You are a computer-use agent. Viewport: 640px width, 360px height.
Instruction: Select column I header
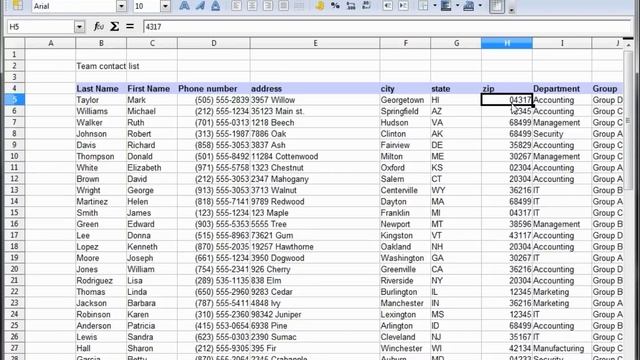coord(562,43)
